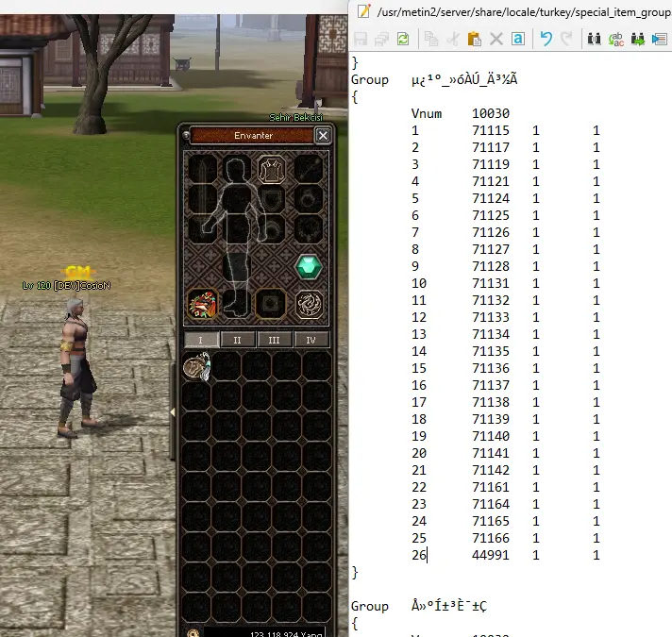Click the garbled group name 'Å»°Í±³È¯±Ç'
This screenshot has height=637, width=672.
click(449, 606)
